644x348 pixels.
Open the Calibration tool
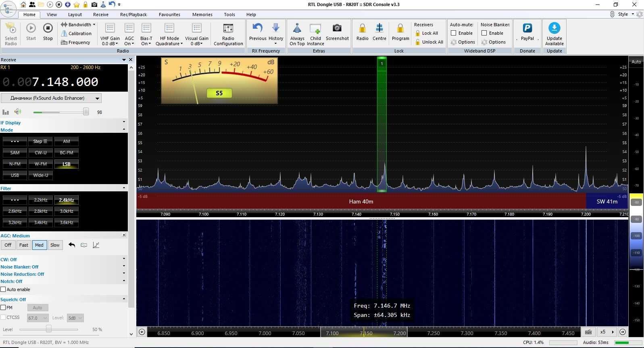coord(76,34)
